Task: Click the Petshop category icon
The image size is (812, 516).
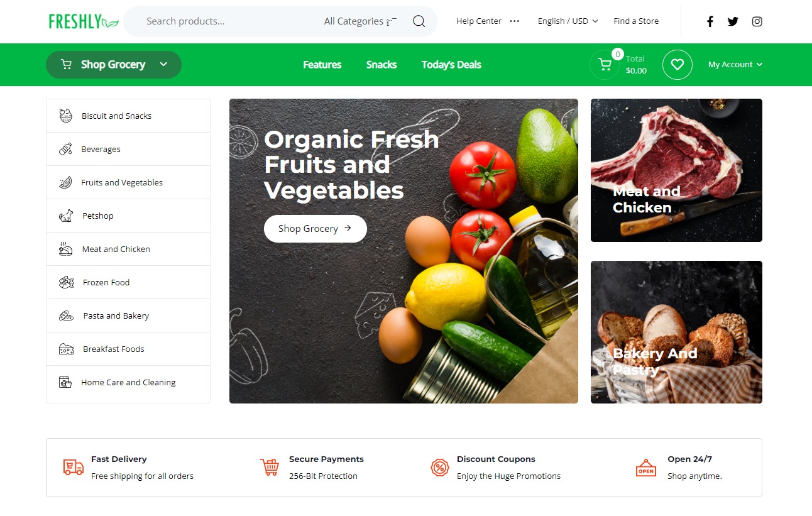Action: (x=66, y=216)
